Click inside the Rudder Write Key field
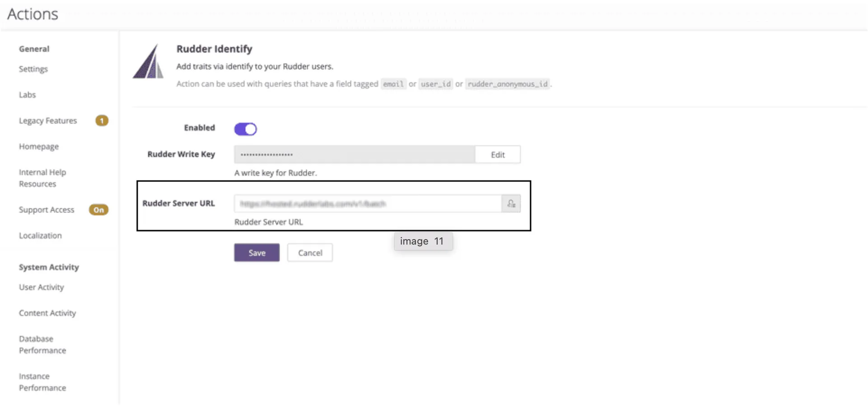This screenshot has width=868, height=407. tap(355, 155)
